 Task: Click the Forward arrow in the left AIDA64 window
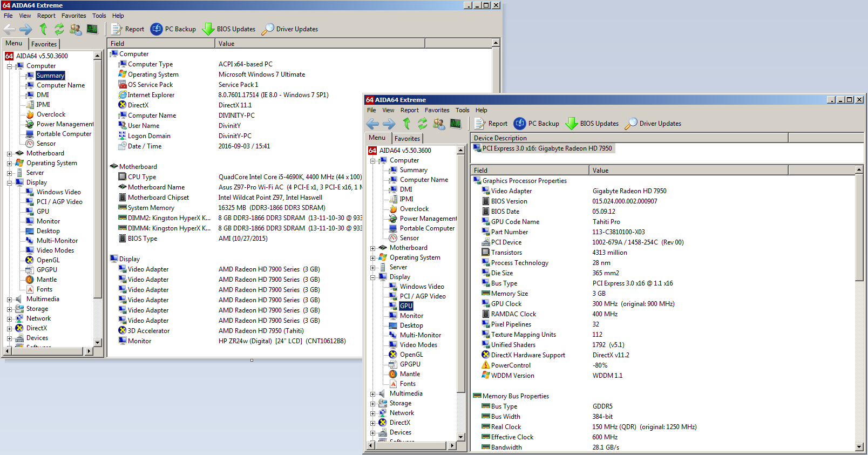(x=25, y=29)
